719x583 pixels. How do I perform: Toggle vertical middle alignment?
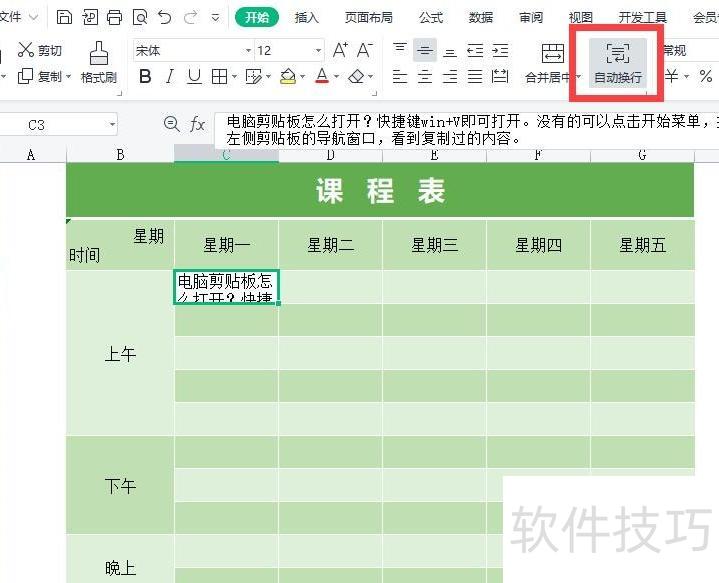pyautogui.click(x=425, y=50)
